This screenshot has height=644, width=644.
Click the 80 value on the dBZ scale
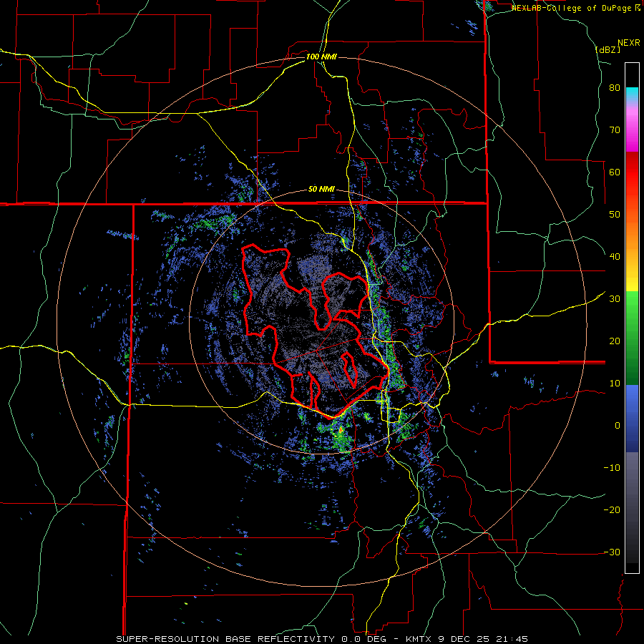pos(615,88)
